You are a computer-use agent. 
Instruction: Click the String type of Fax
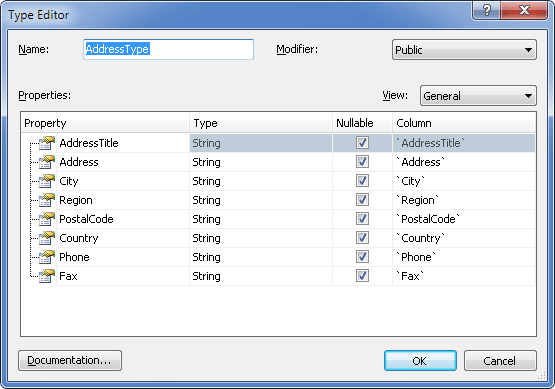261,276
